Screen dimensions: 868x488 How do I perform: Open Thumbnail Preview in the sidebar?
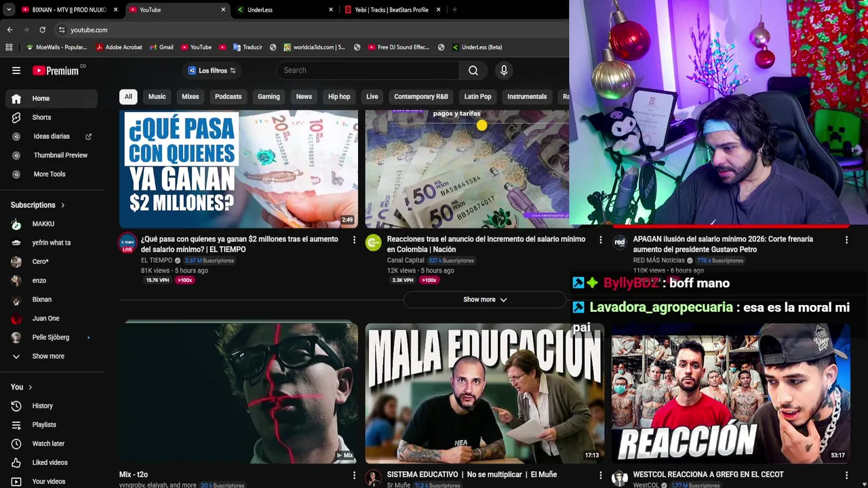[x=52, y=155]
